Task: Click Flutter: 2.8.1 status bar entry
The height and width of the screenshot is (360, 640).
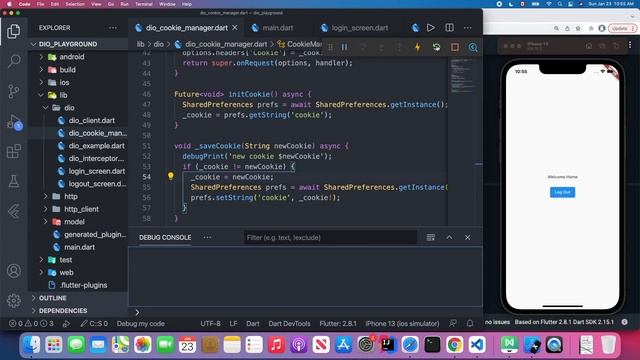Action: (x=338, y=324)
